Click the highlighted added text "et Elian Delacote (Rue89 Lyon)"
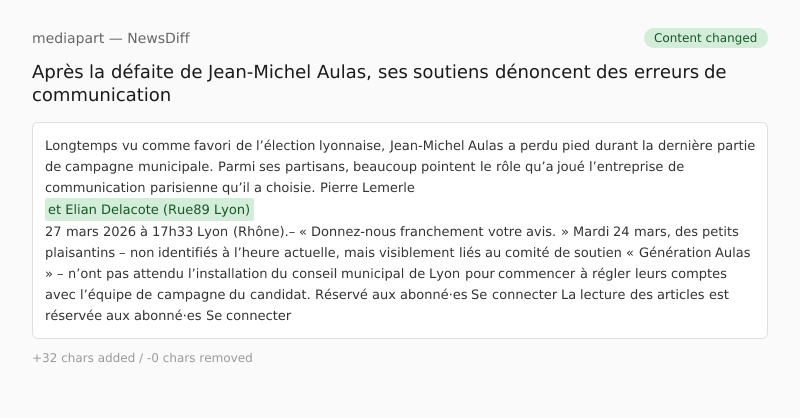Viewport: 800px width, 418px height. pyautogui.click(x=149, y=210)
